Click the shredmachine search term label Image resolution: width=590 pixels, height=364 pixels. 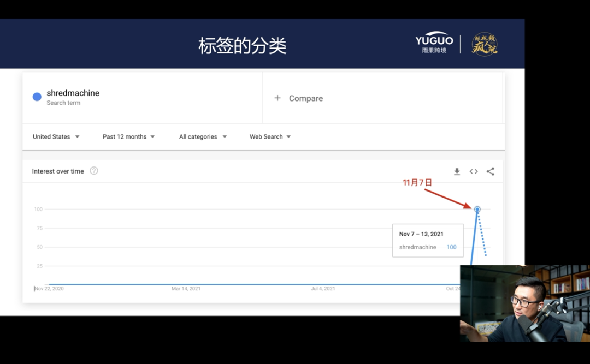click(73, 93)
